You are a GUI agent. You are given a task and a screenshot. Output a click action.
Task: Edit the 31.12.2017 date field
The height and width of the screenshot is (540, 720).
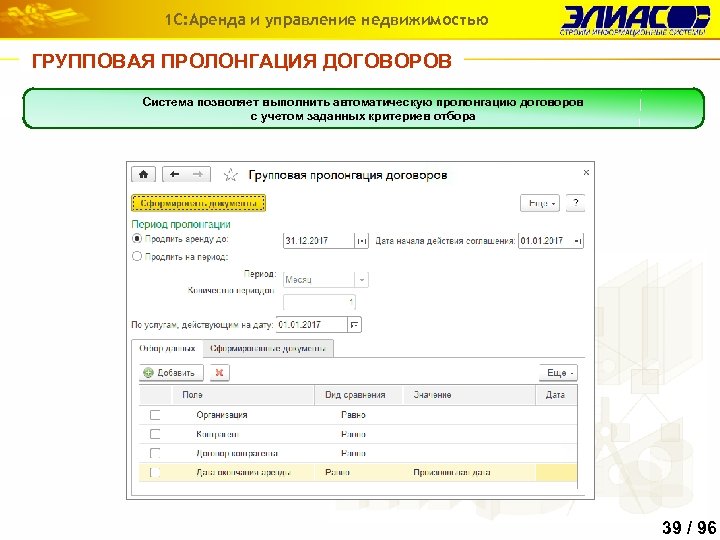pos(319,241)
